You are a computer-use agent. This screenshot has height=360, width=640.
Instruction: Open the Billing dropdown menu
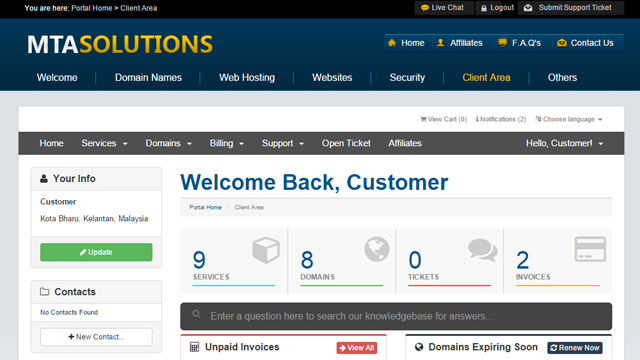[227, 143]
